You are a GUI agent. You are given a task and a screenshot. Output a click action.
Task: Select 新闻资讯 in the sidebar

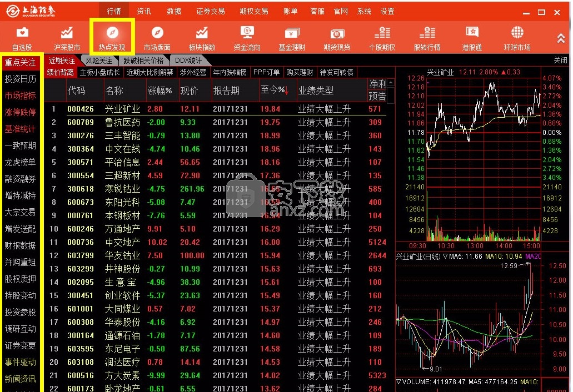point(21,379)
